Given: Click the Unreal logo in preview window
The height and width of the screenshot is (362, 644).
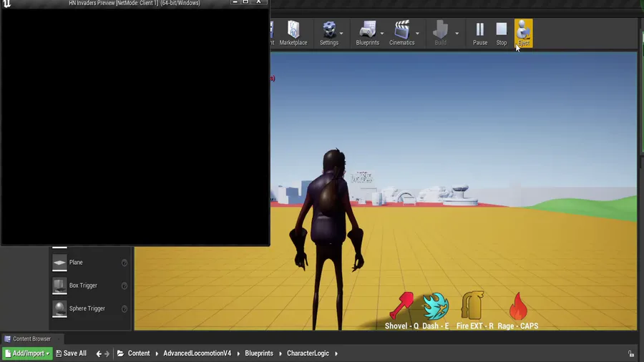Looking at the screenshot, I should click(6, 4).
